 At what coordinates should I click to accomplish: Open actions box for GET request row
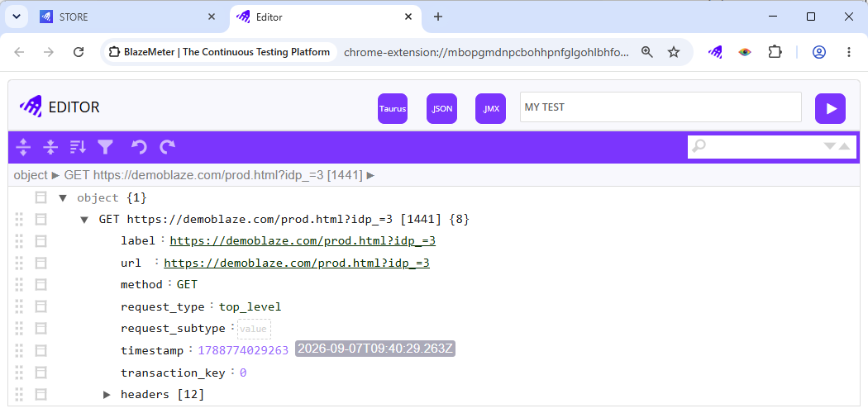click(41, 220)
